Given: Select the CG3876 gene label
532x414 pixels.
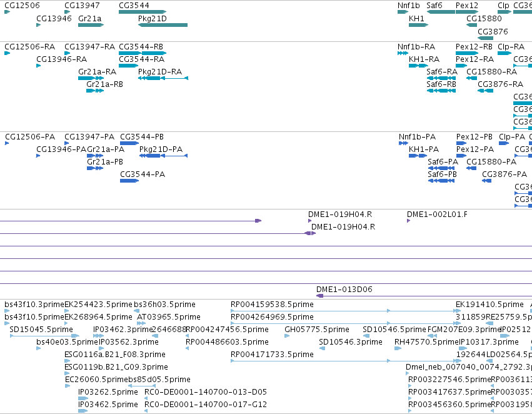Looking at the screenshot, I should point(493,31).
